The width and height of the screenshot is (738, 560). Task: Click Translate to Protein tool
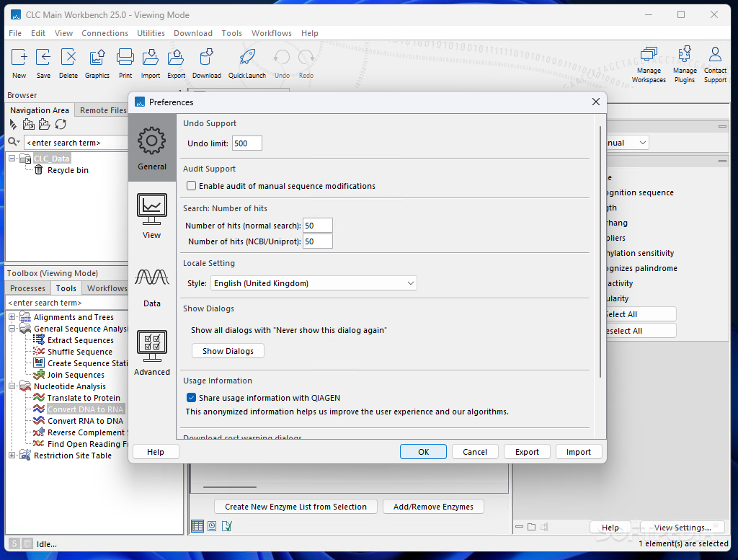tap(84, 398)
